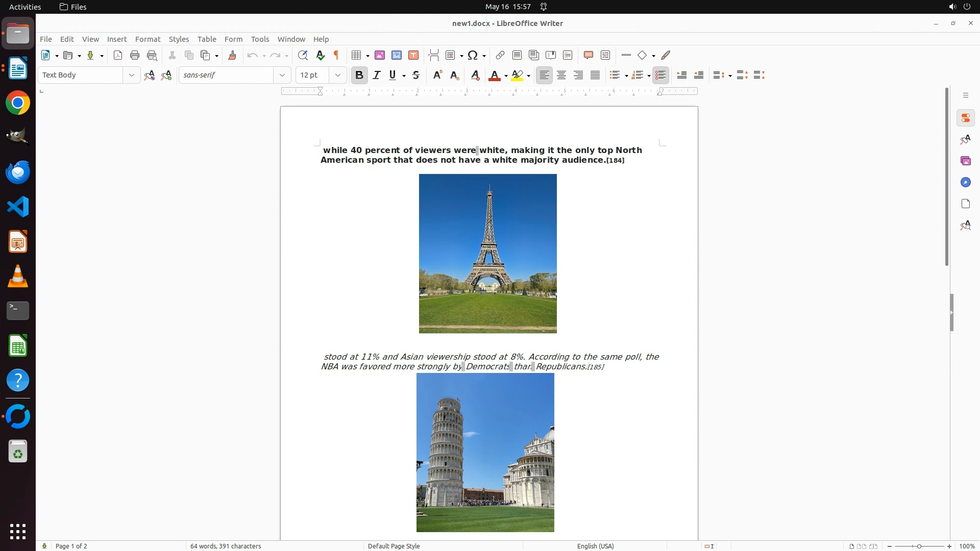The width and height of the screenshot is (980, 551).
Task: Select the Eiffel Tower image
Action: coord(487,254)
